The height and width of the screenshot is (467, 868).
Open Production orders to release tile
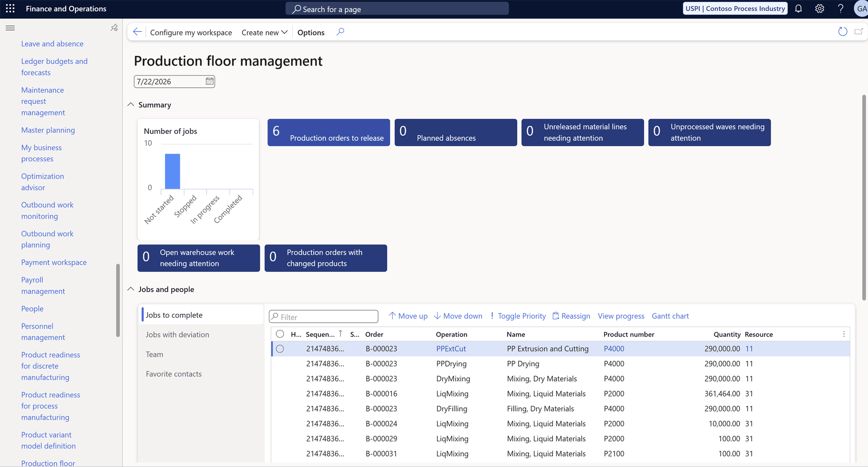329,132
